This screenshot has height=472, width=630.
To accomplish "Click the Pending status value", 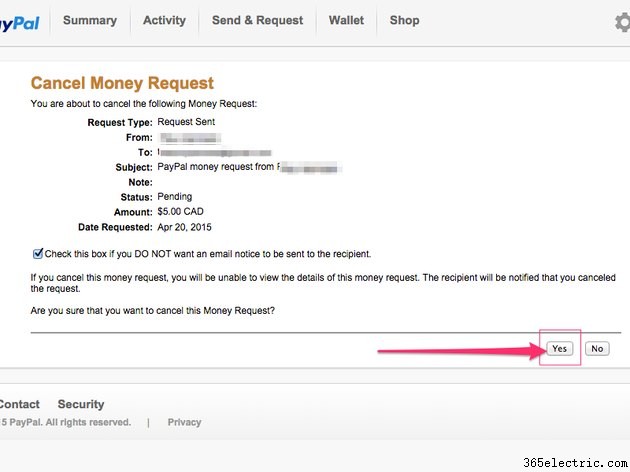I will [175, 196].
